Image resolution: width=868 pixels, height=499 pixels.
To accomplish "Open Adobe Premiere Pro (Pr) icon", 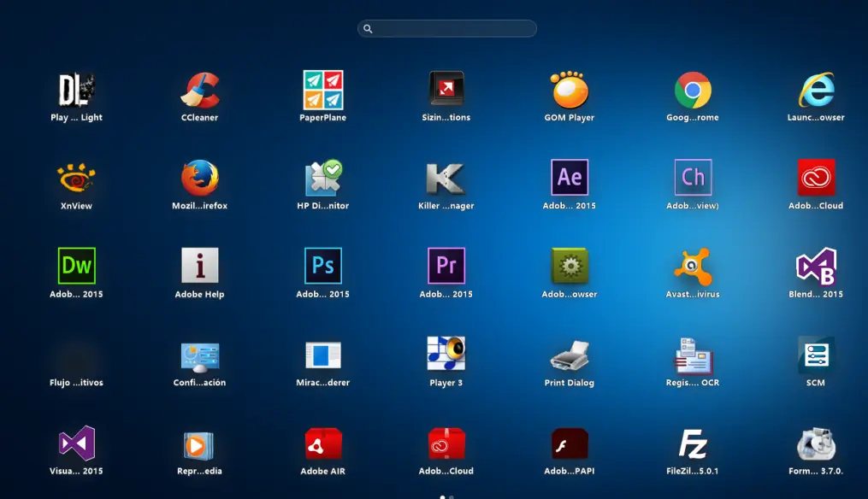I will (x=446, y=266).
